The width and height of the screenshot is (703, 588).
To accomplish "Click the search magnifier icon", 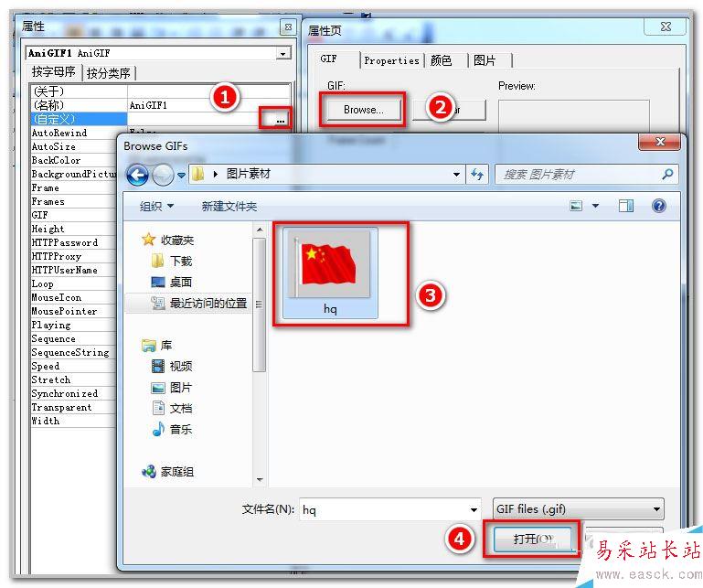I will 667,174.
